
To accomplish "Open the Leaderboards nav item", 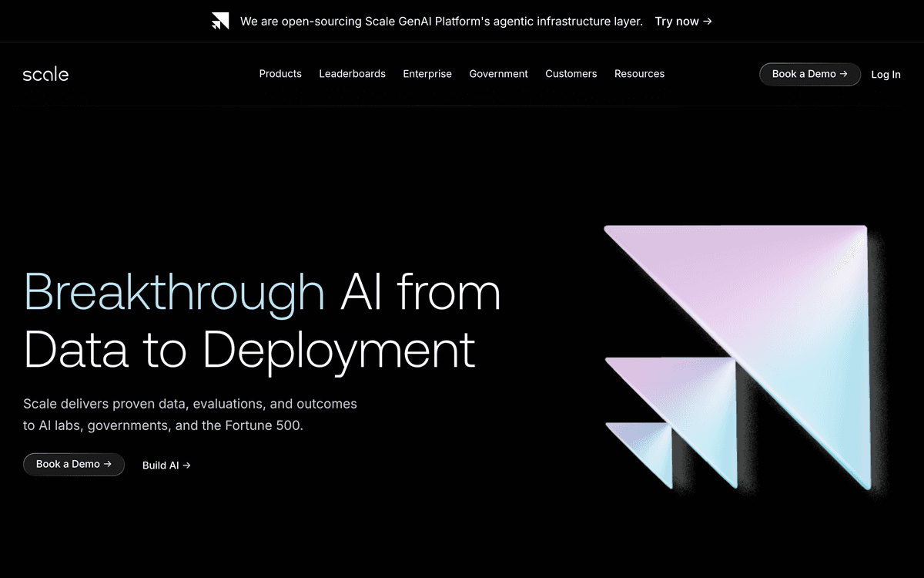I will (x=352, y=74).
